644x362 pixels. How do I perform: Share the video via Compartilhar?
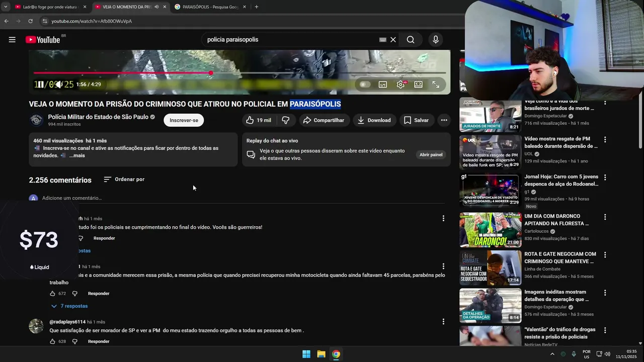tap(324, 120)
